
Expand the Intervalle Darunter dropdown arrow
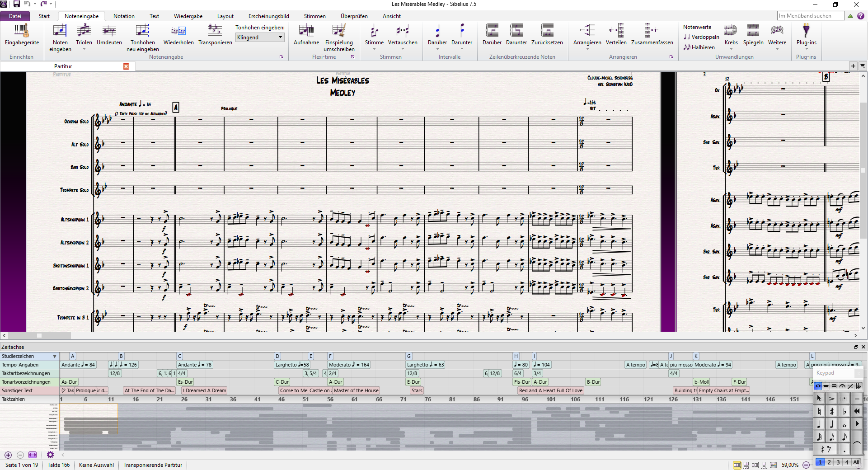click(x=462, y=49)
